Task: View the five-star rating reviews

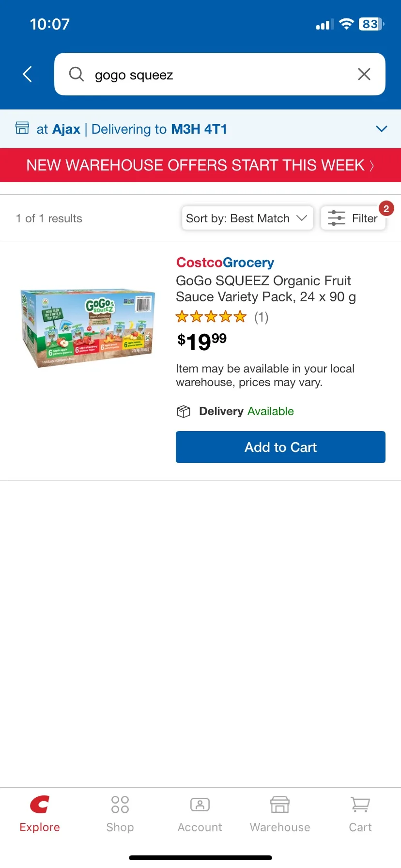Action: [x=222, y=317]
